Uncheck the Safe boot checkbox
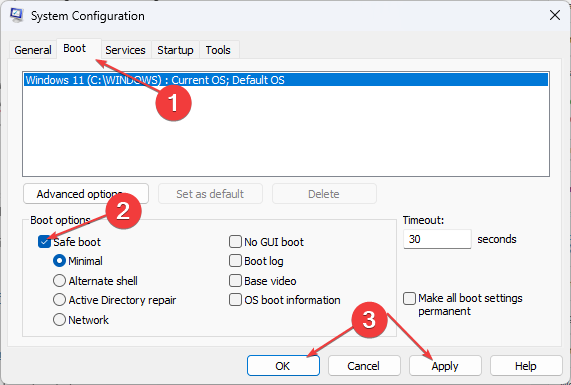 pos(44,242)
